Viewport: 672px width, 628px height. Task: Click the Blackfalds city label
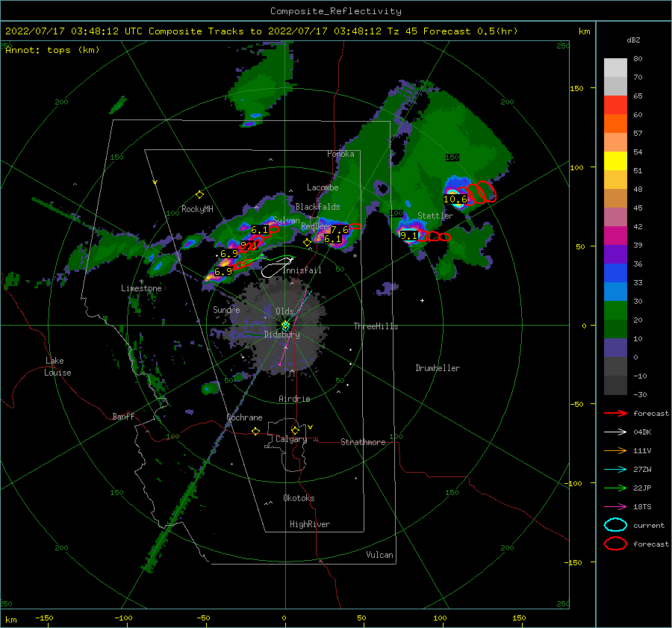click(317, 207)
